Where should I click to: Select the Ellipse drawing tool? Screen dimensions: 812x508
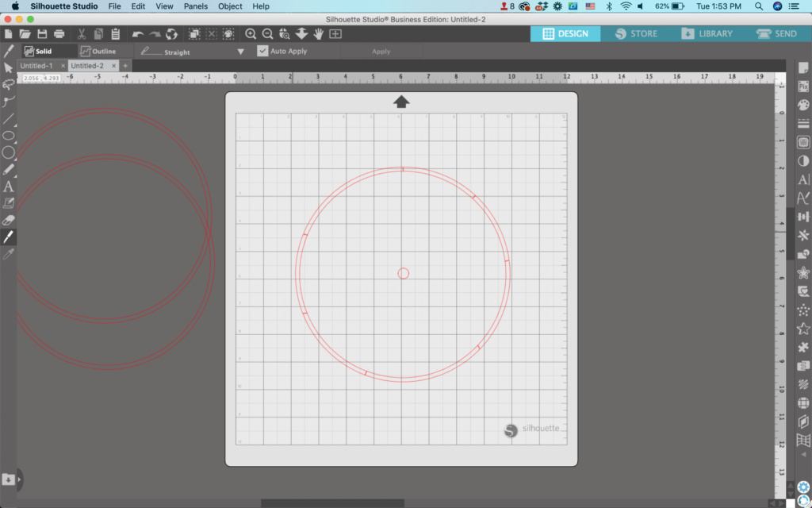pyautogui.click(x=8, y=136)
